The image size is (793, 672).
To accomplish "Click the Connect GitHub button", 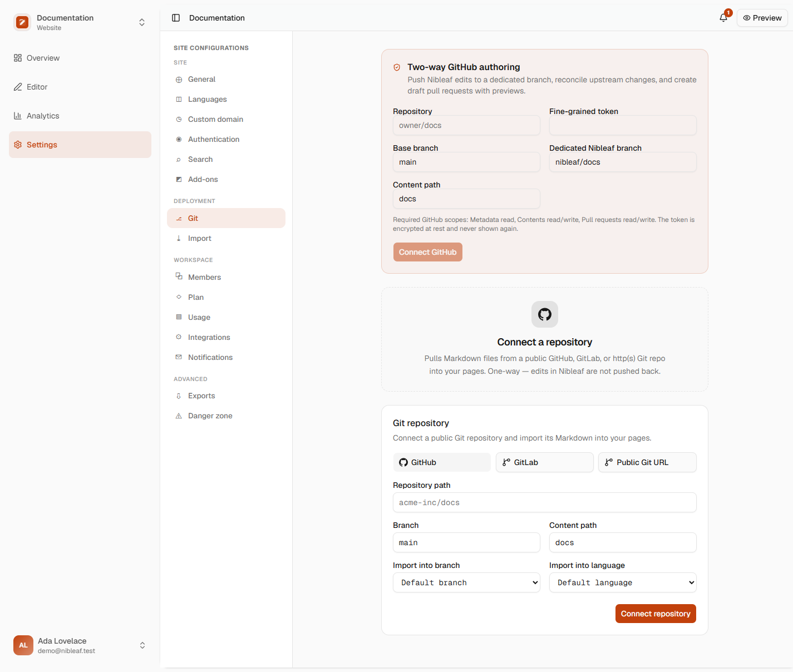I will (x=427, y=252).
